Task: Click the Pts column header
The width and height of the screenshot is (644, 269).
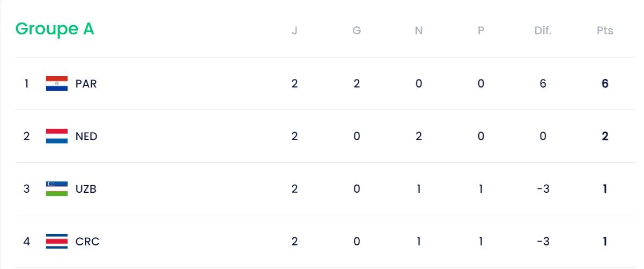Action: pos(605,31)
